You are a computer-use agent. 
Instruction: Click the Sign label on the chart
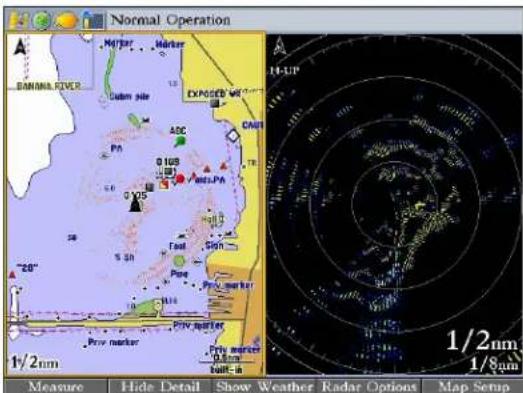coord(214,246)
